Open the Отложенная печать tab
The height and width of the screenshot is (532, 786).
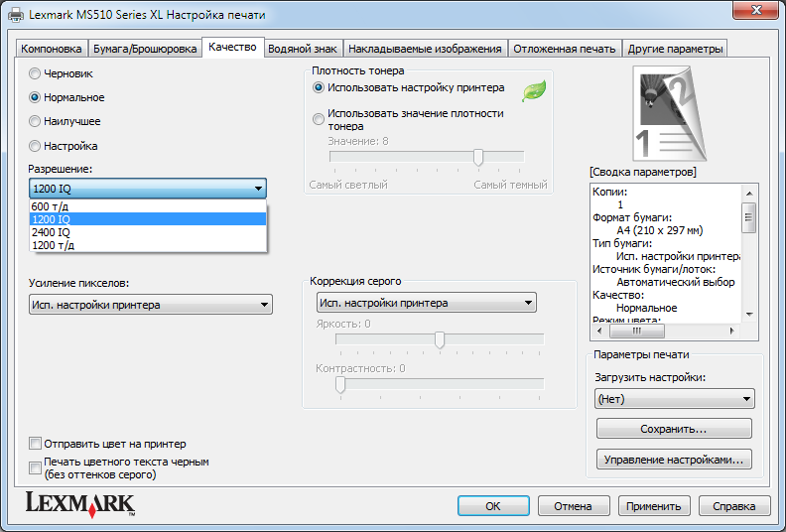point(565,50)
